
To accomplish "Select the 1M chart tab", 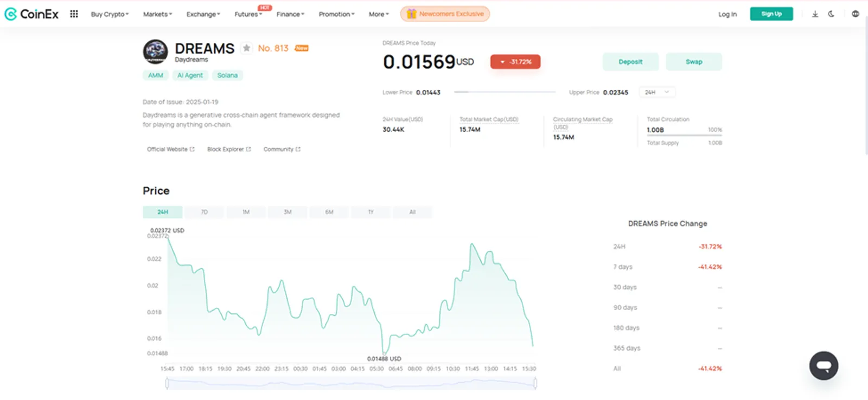I will point(246,212).
